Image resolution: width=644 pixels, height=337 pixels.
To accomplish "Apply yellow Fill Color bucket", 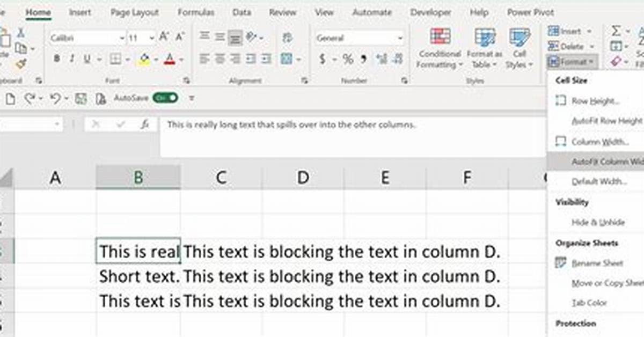I will click(144, 59).
